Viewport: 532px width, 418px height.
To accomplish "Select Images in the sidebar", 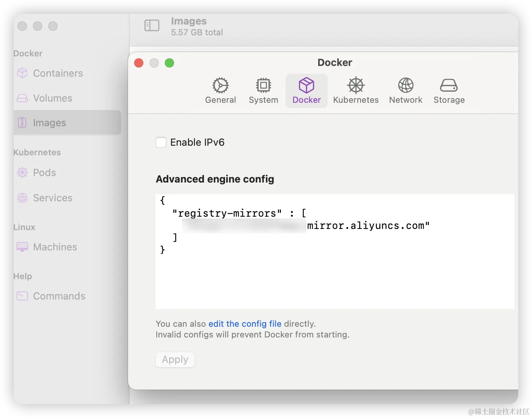I will tap(67, 123).
